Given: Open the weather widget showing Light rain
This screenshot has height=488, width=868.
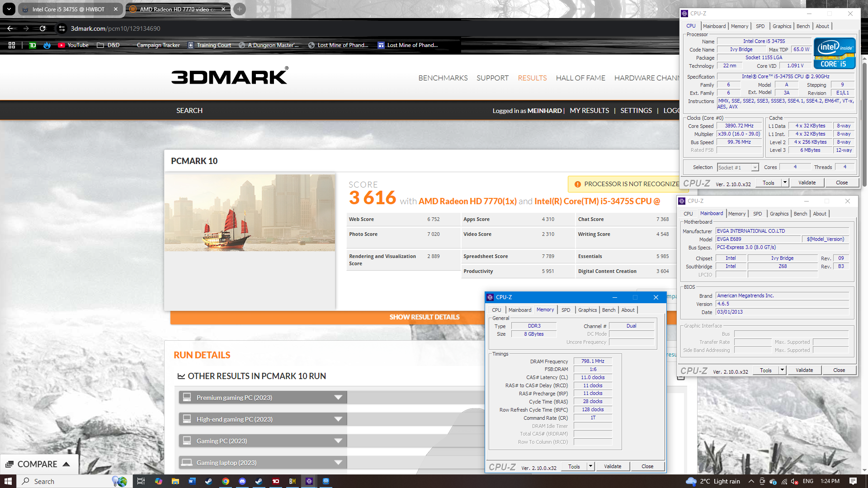Looking at the screenshot, I should (713, 481).
